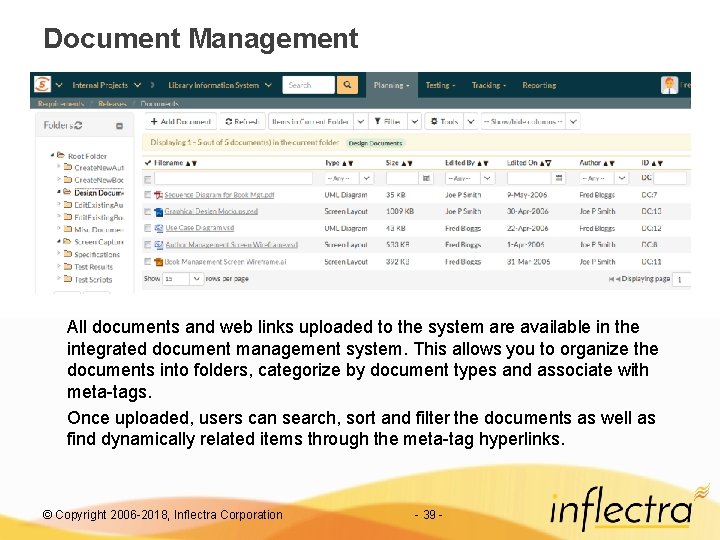Open the user avatar profile picture

pyautogui.click(x=669, y=85)
